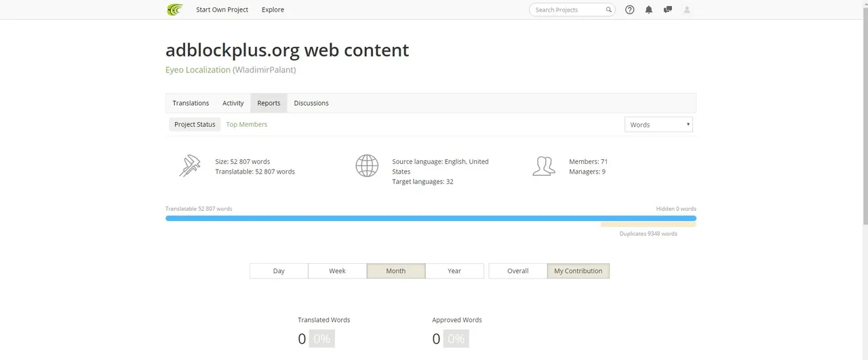The height and width of the screenshot is (360, 868).
Task: Open the Discussions tab
Action: tap(311, 103)
